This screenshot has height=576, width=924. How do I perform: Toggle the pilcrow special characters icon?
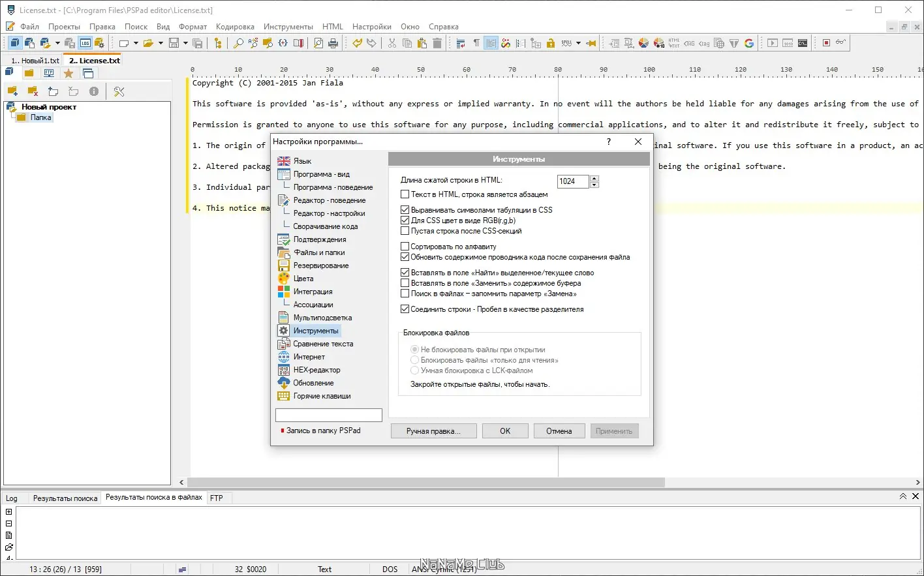[x=476, y=43]
